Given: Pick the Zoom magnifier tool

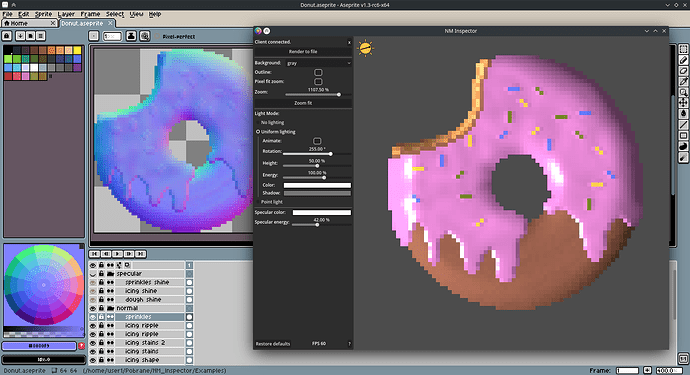Looking at the screenshot, I should (x=683, y=92).
